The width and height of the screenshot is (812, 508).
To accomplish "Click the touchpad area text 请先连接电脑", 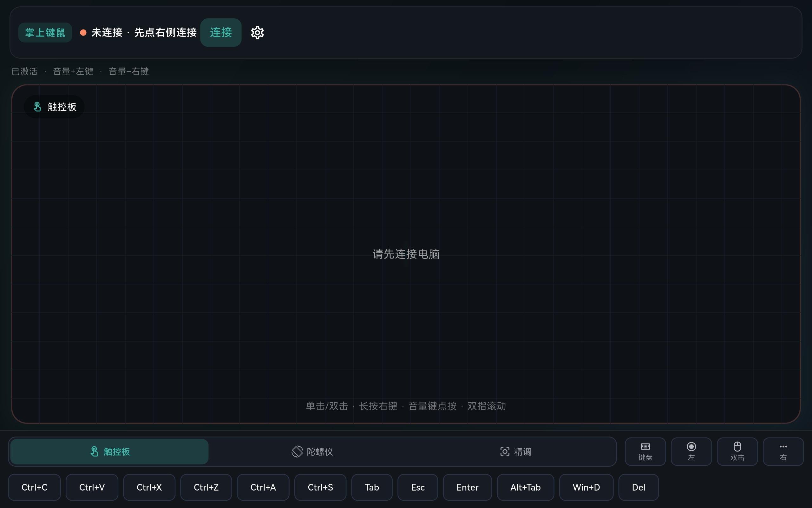I will point(406,254).
